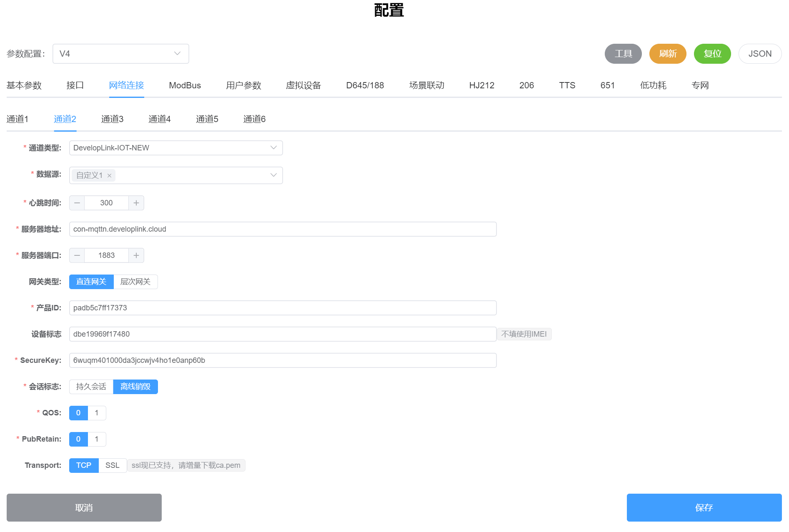Switch to 206 tab

point(527,85)
